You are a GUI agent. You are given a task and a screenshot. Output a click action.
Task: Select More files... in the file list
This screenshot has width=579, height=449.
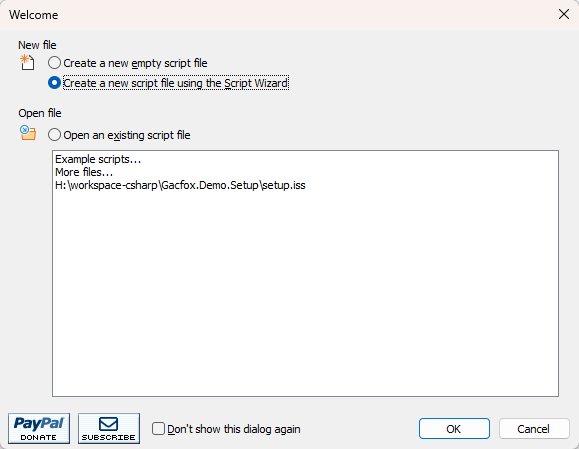84,172
